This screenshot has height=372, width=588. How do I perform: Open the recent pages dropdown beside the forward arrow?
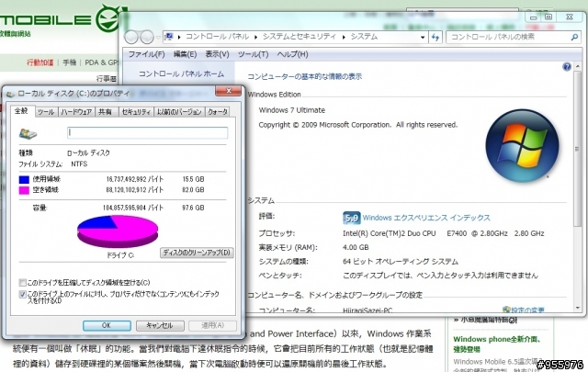(x=158, y=37)
